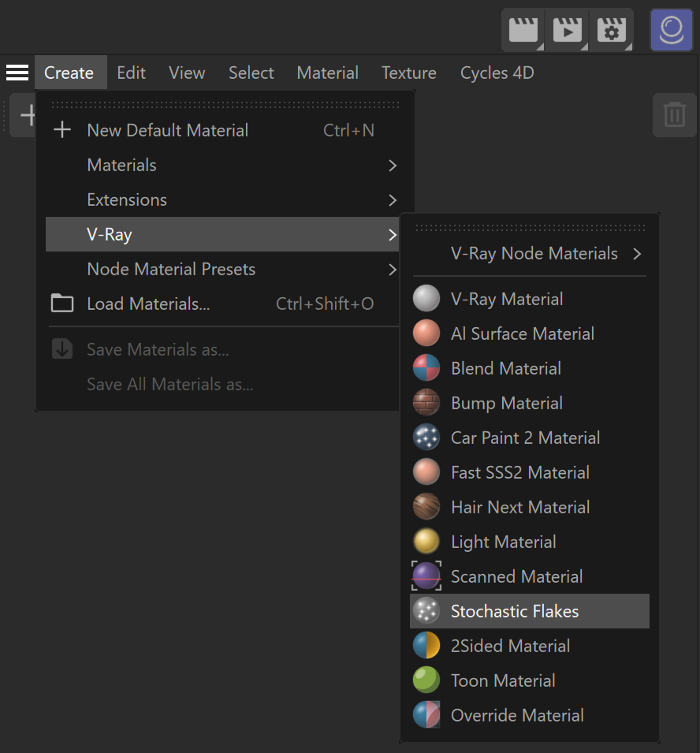Expand Node Material Presets submenu arrow

click(x=393, y=270)
